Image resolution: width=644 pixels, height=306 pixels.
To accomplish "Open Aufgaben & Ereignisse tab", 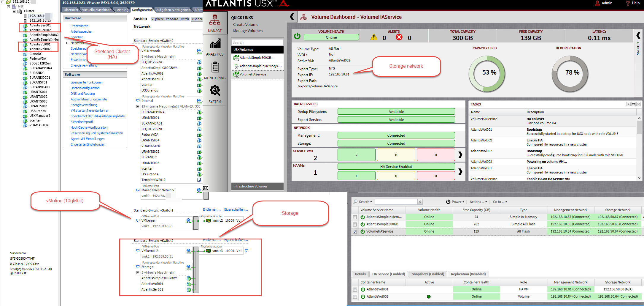I will [x=173, y=10].
